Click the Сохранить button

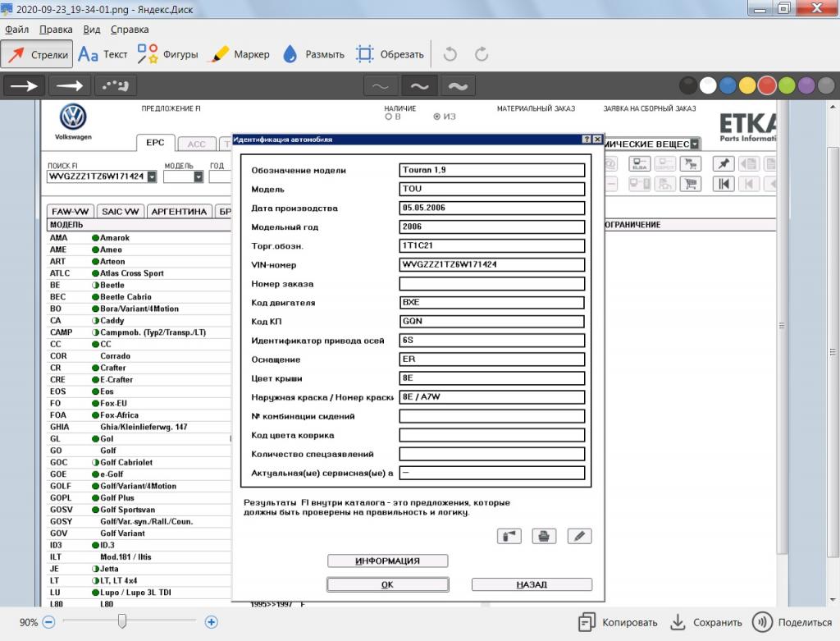click(x=706, y=622)
